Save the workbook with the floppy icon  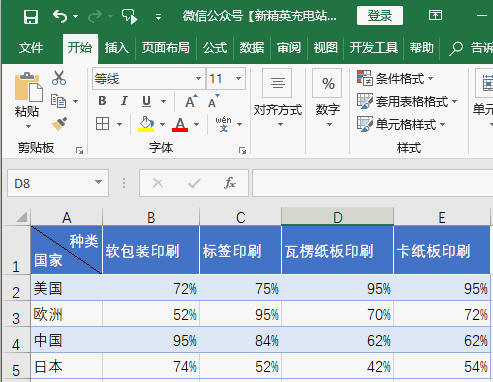coord(31,16)
